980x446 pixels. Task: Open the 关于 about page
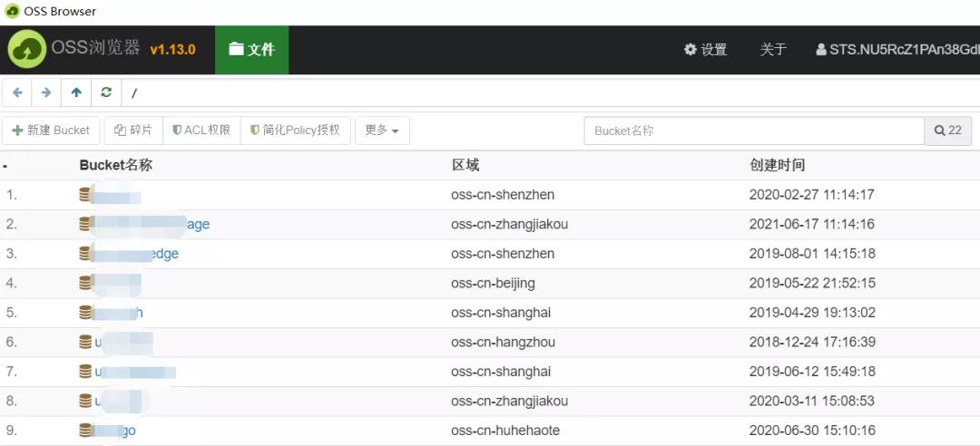773,50
